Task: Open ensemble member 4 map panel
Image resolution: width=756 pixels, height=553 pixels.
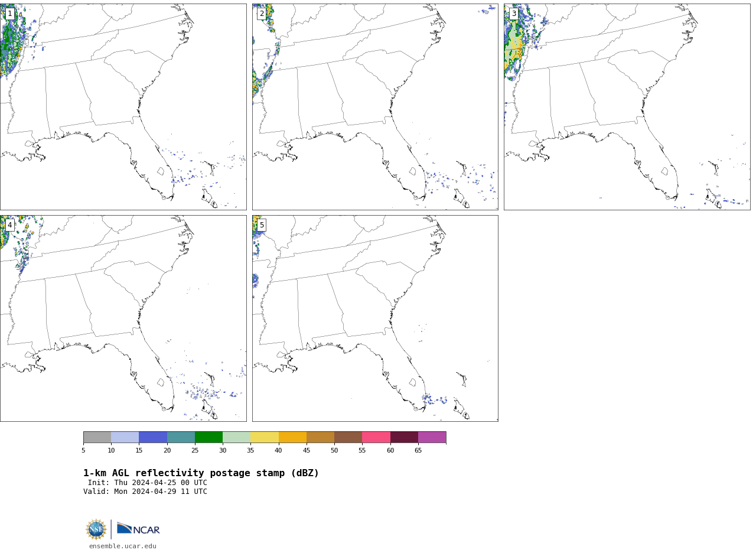Action: tap(123, 318)
